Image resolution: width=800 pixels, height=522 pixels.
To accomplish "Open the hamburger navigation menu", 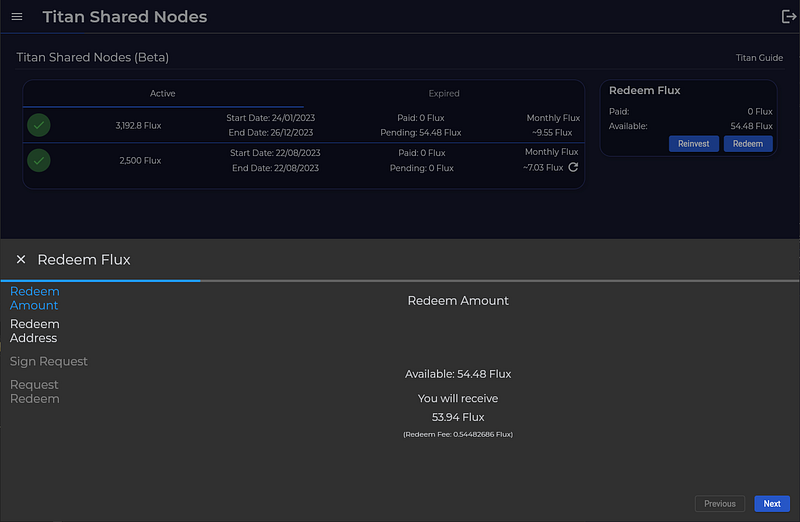I will coord(16,17).
